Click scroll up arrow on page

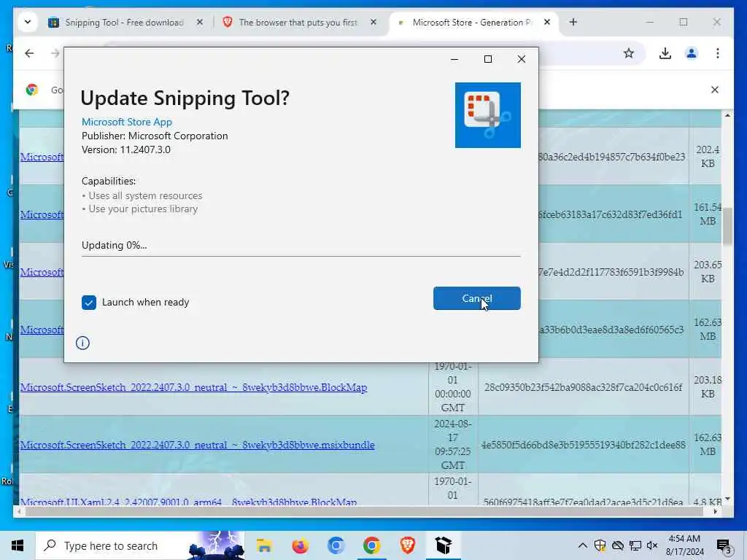click(x=727, y=115)
